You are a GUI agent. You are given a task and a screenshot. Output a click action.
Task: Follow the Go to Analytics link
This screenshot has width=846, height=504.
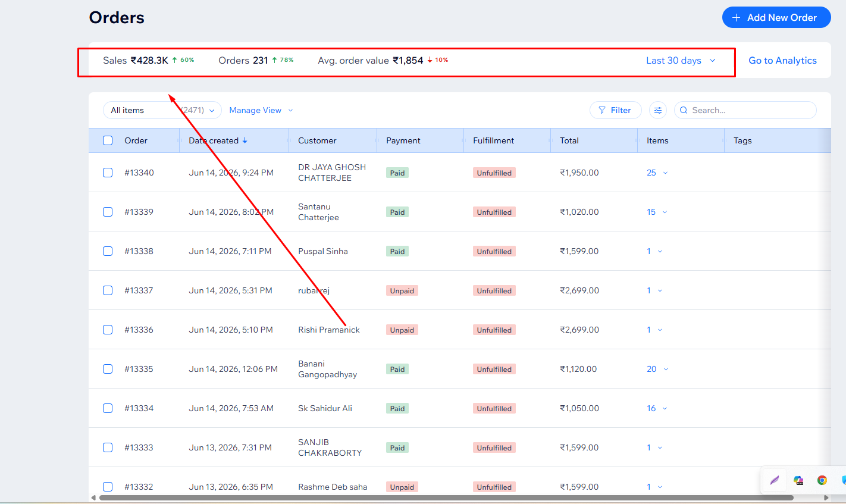782,61
